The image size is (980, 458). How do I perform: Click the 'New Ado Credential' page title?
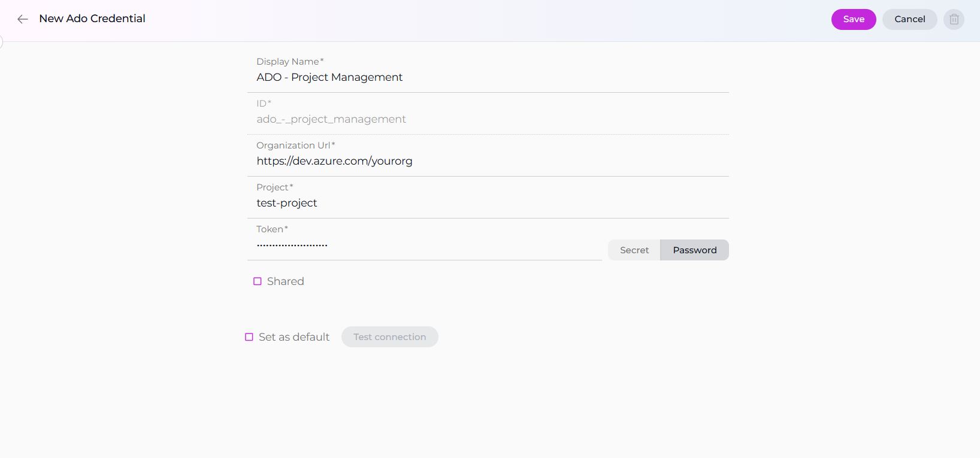(x=92, y=19)
